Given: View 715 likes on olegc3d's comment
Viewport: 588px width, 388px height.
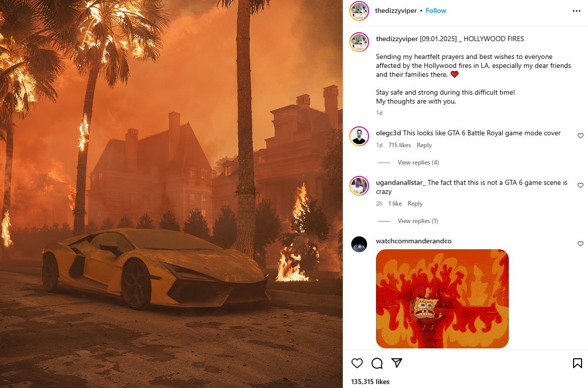Looking at the screenshot, I should tap(399, 145).
